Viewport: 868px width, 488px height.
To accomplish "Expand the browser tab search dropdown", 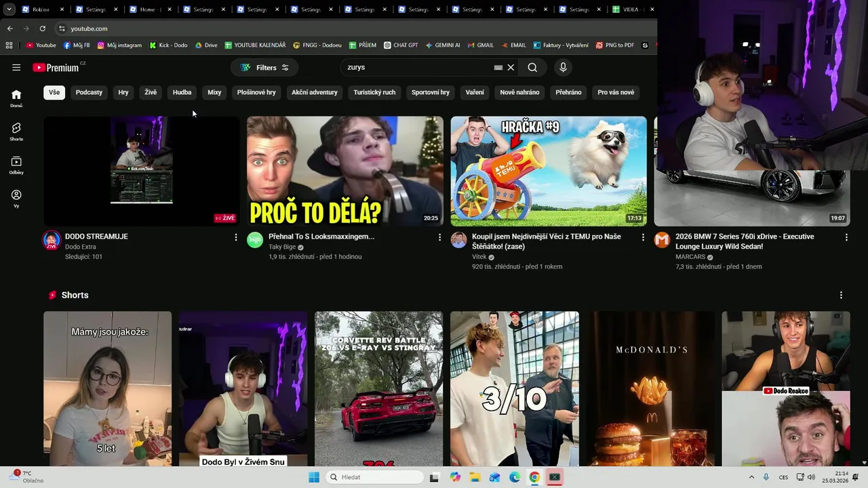I will [9, 9].
